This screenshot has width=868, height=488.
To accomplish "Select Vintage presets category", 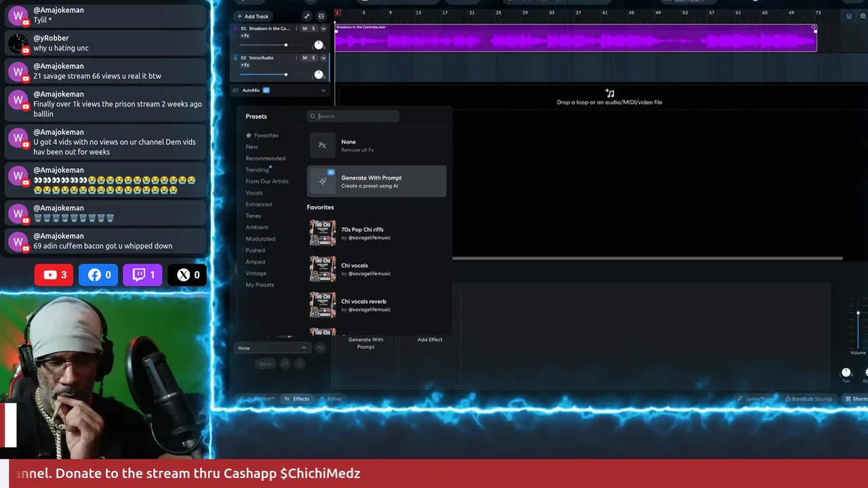I will pos(256,273).
